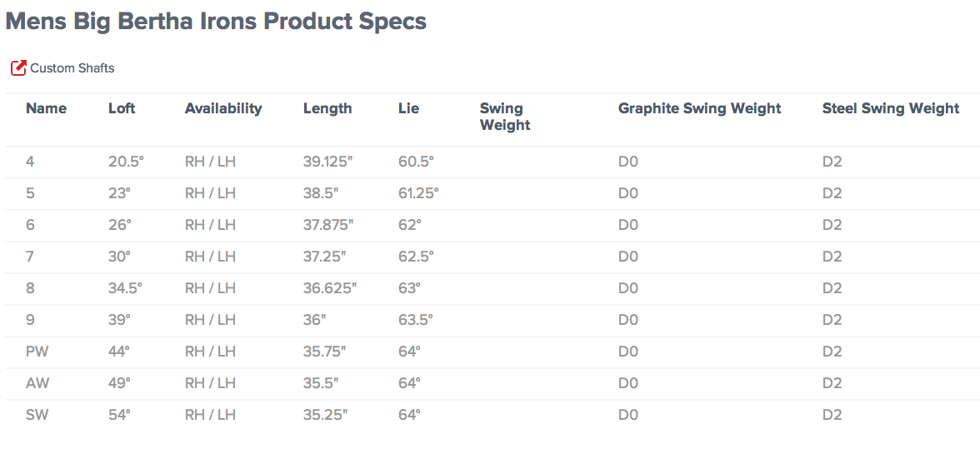Click the 20.5° loft value
The width and height of the screenshot is (980, 454).
126,162
